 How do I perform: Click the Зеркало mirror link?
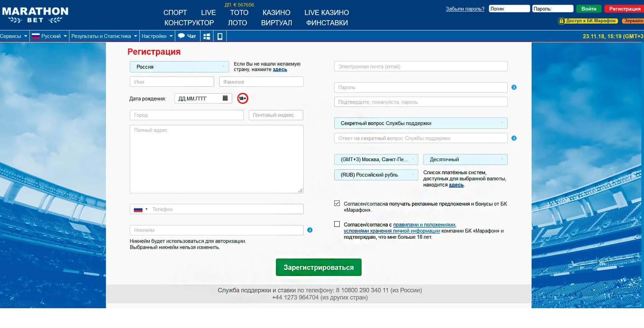point(633,21)
